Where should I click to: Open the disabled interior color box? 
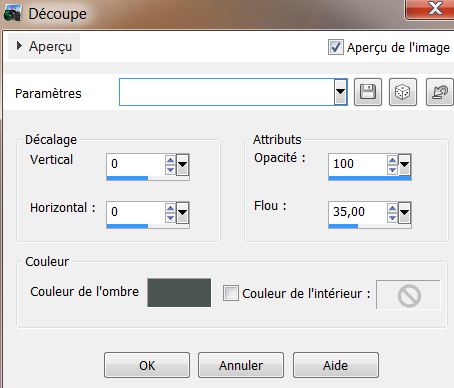click(408, 295)
